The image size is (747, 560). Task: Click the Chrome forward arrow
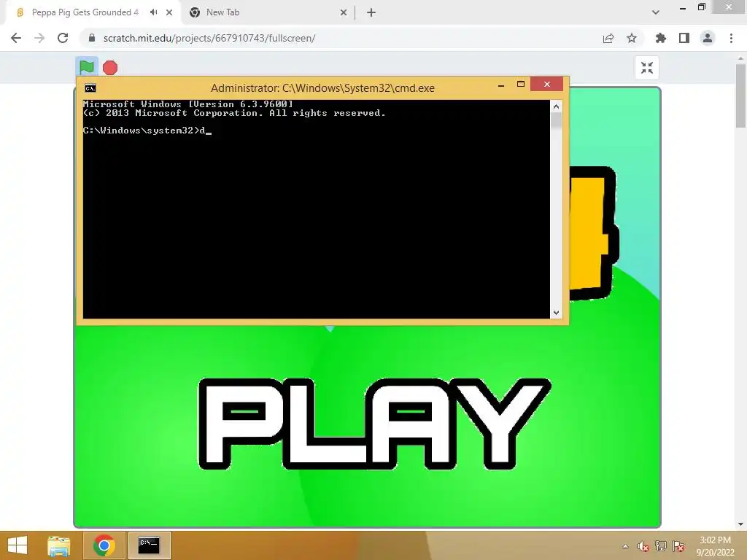pyautogui.click(x=39, y=38)
